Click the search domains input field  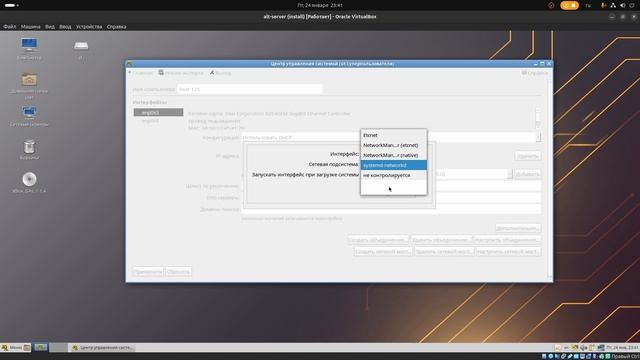click(x=391, y=209)
